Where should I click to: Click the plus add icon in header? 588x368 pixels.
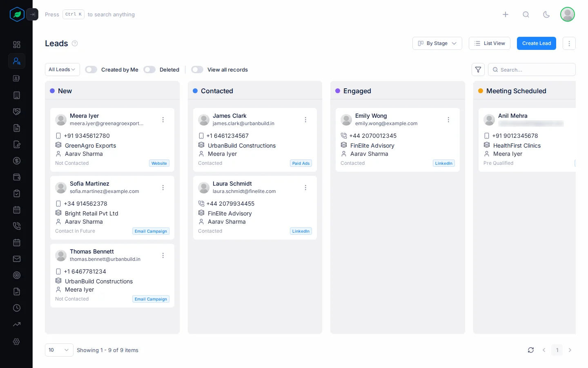point(506,14)
